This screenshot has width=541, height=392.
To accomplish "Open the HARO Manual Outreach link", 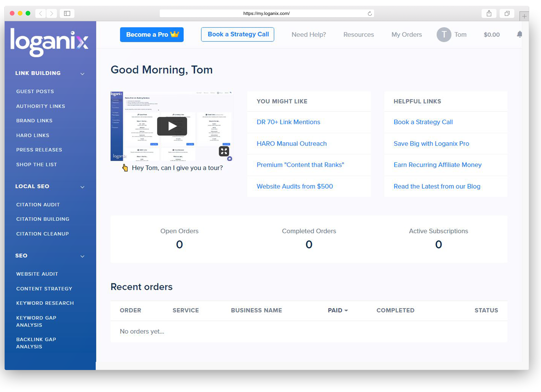I will pos(291,144).
